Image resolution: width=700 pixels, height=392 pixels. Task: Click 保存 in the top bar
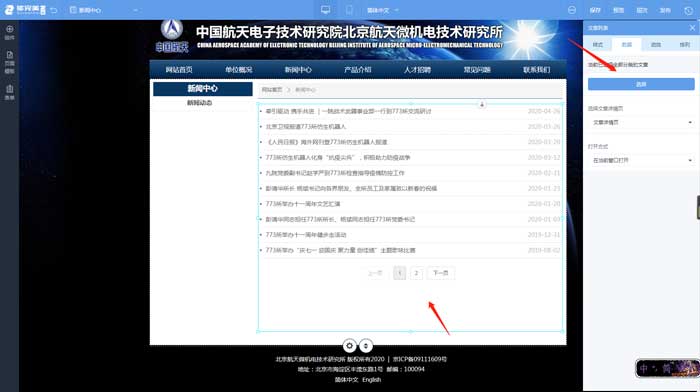pos(595,10)
